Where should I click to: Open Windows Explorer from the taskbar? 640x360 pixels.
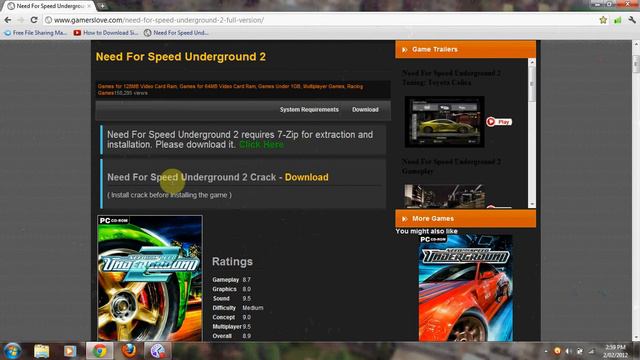click(41, 351)
